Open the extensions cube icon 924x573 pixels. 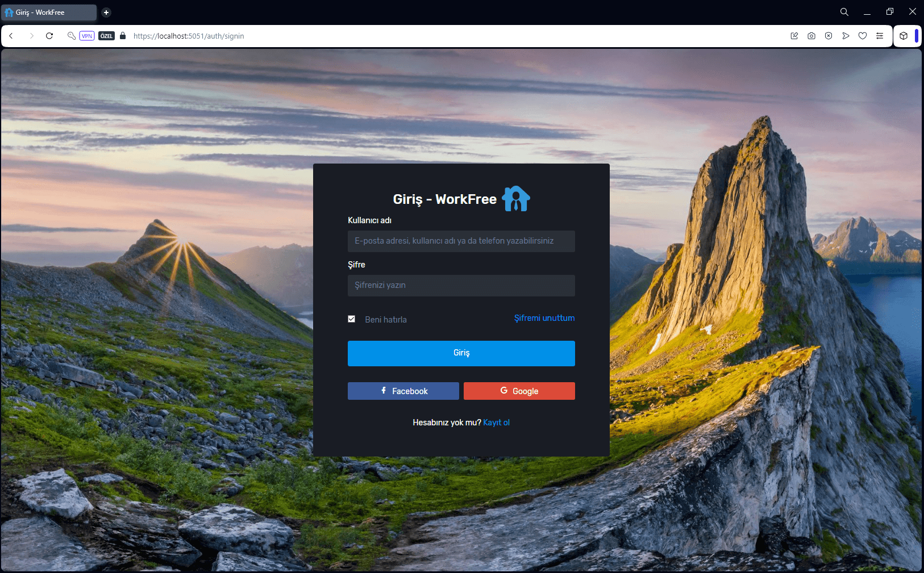[904, 36]
